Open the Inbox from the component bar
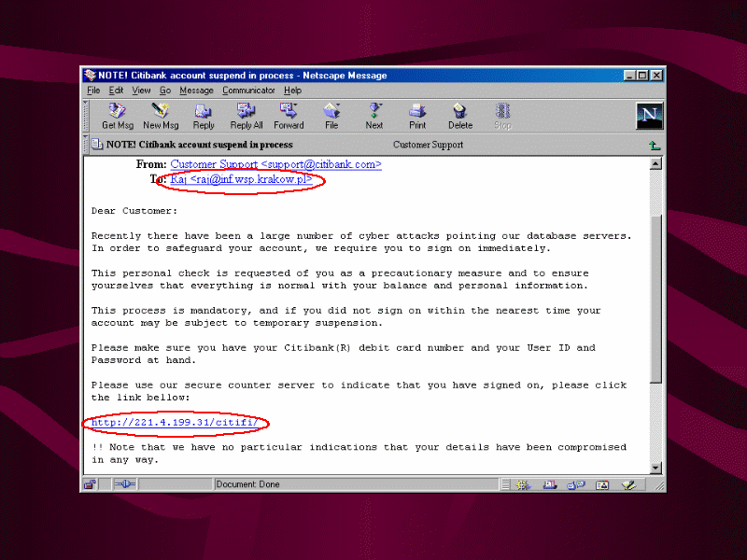Viewport: 747px width, 560px height. [550, 485]
